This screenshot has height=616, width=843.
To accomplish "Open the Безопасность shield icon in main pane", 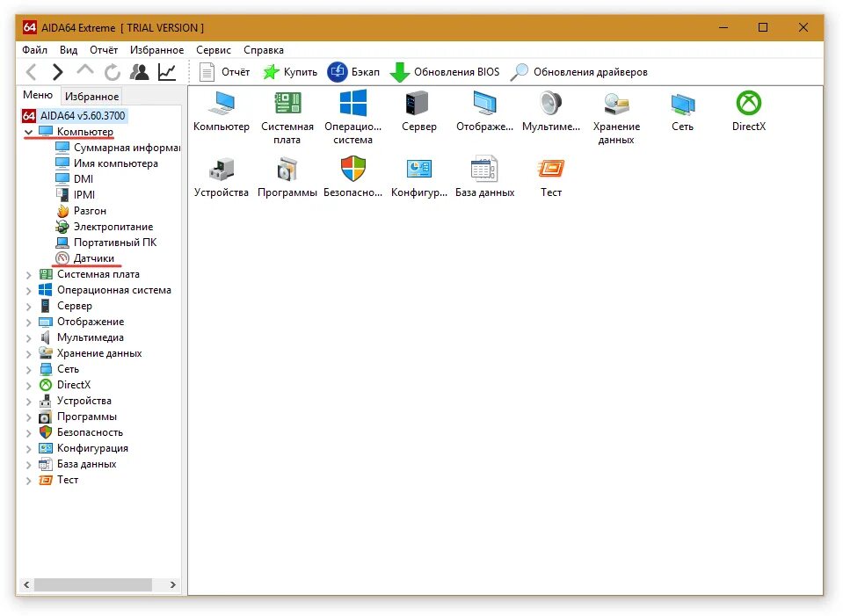I will 353,170.
